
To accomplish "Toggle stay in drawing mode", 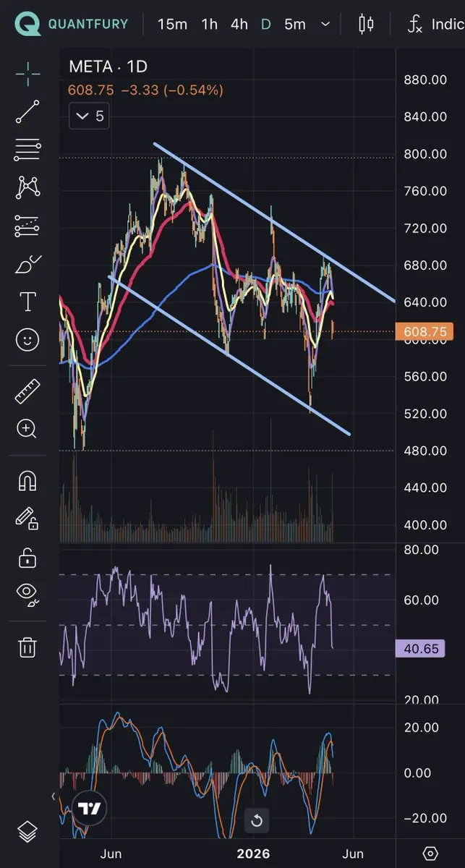I will (x=27, y=519).
